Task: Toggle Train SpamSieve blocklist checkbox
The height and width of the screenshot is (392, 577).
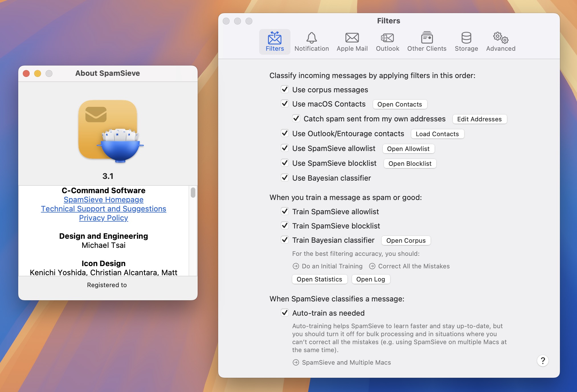Action: tap(285, 226)
